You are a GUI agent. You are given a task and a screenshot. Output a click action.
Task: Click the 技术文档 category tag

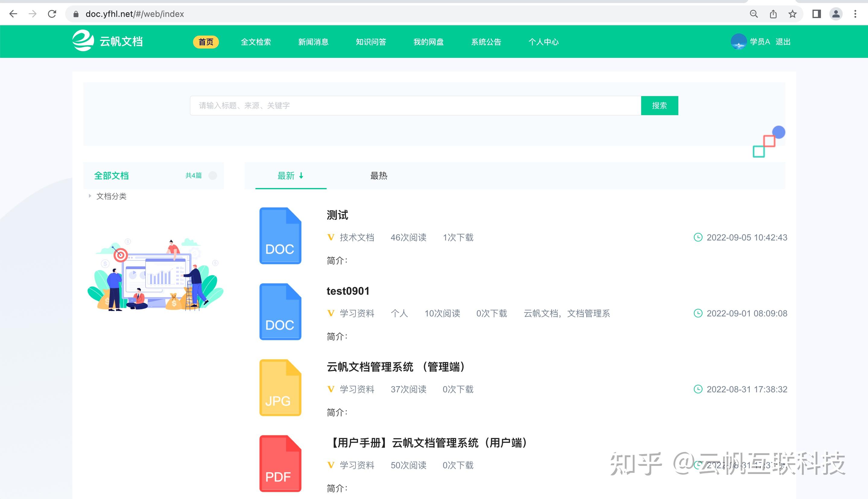(357, 237)
